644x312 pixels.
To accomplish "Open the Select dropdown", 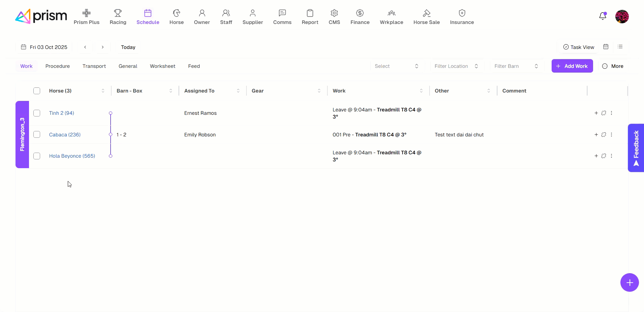I will coord(397,66).
